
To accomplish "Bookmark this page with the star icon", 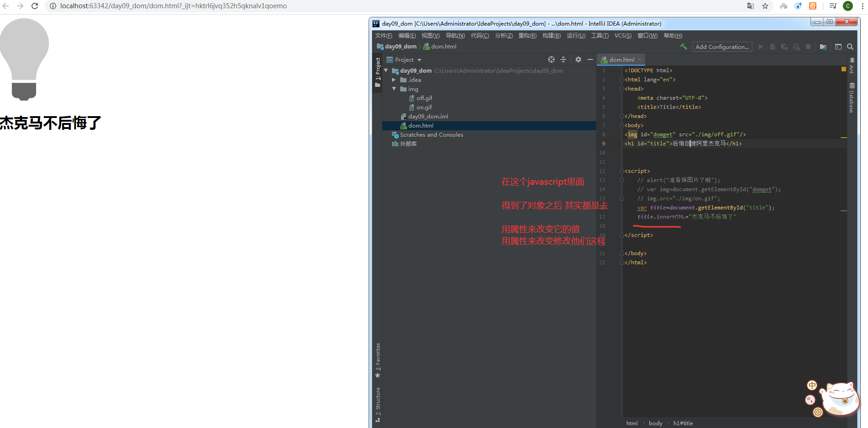I will tap(765, 6).
